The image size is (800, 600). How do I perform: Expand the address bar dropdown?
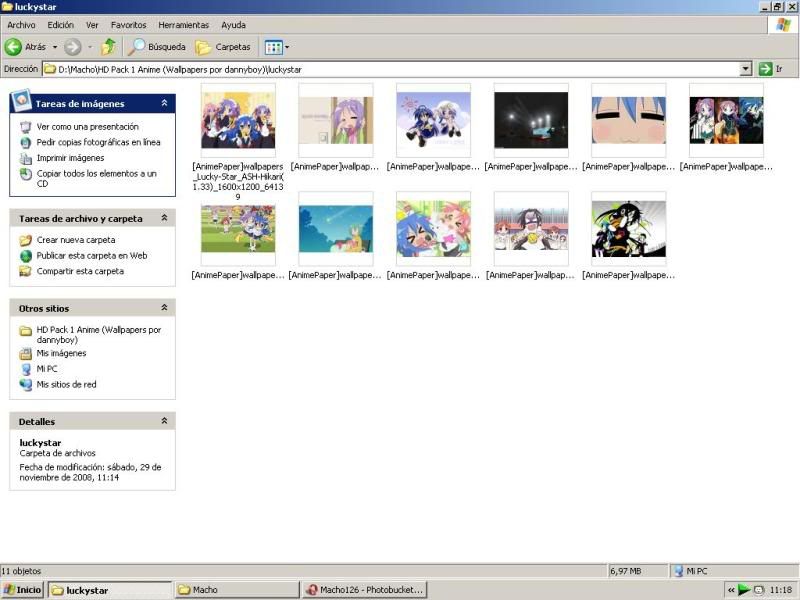[745, 68]
